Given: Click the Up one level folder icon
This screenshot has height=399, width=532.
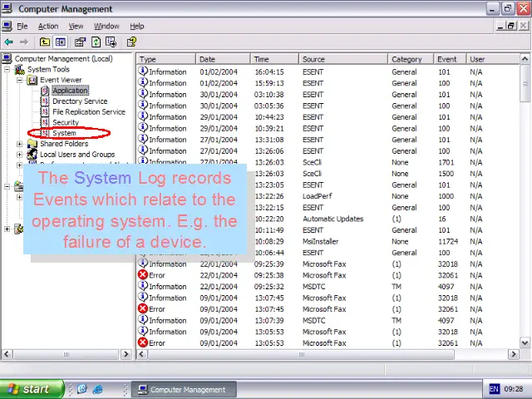Looking at the screenshot, I should coord(44,42).
